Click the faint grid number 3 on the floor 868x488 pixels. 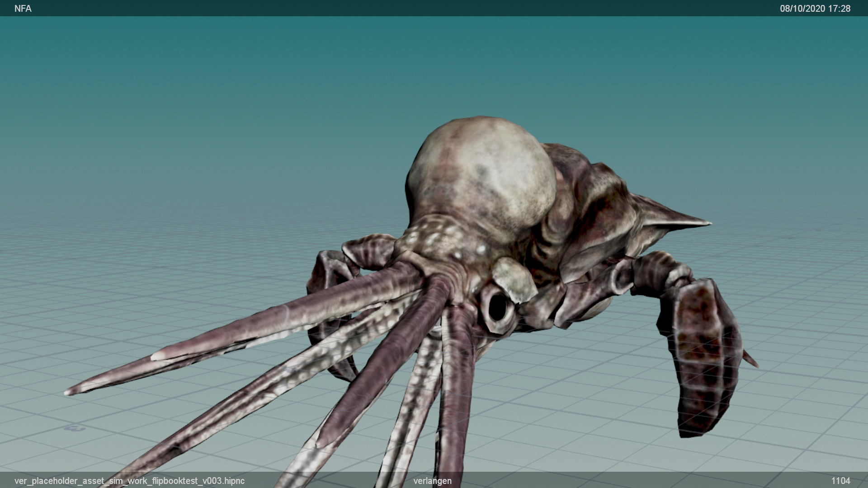point(75,428)
